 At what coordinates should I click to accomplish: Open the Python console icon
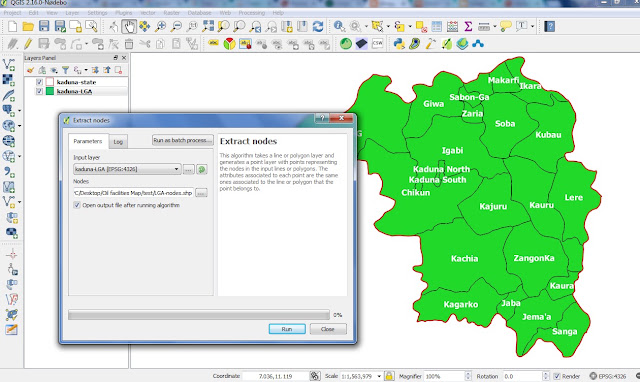[399, 44]
